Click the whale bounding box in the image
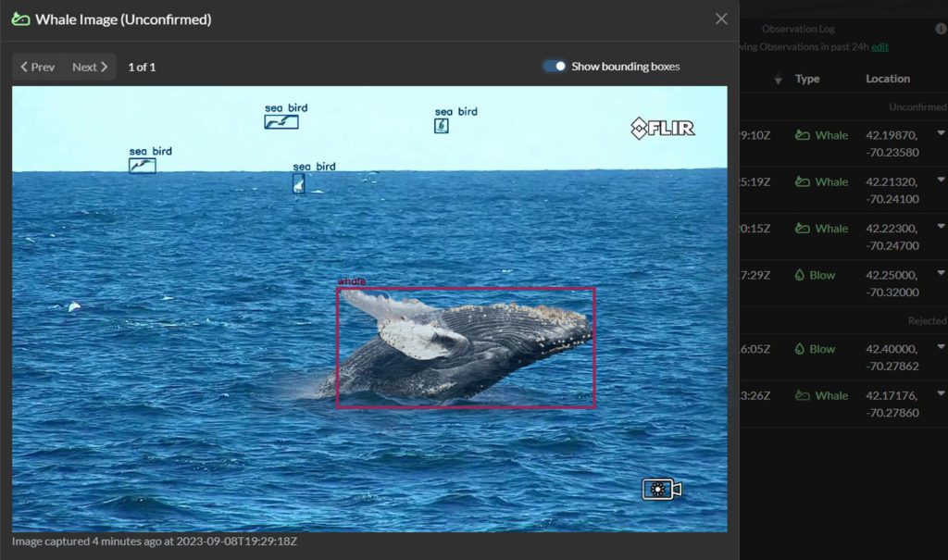The height and width of the screenshot is (560, 948). click(x=465, y=347)
